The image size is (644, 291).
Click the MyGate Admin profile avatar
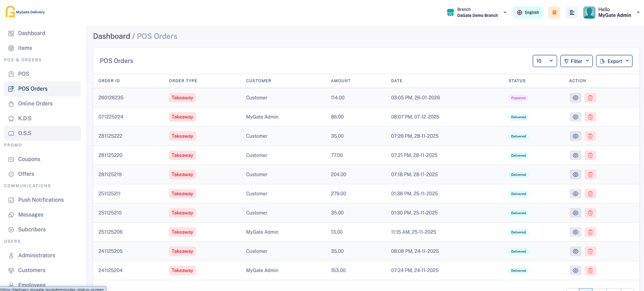[589, 12]
